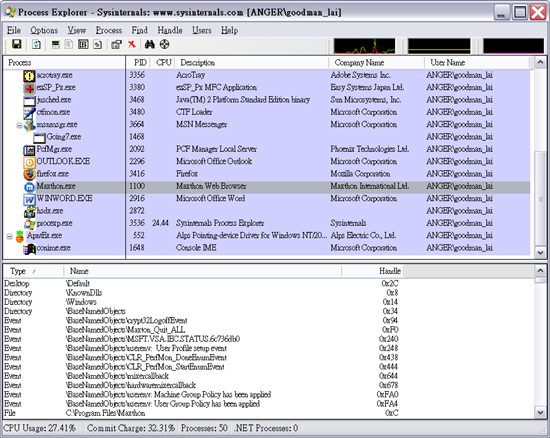550x438 pixels.
Task: Click the I/O history mini graph
Action: coord(514,46)
